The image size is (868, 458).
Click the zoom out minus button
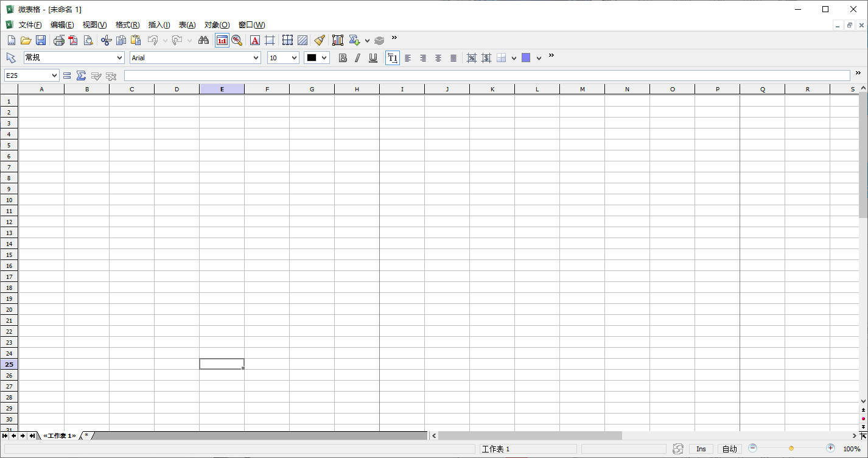point(753,448)
